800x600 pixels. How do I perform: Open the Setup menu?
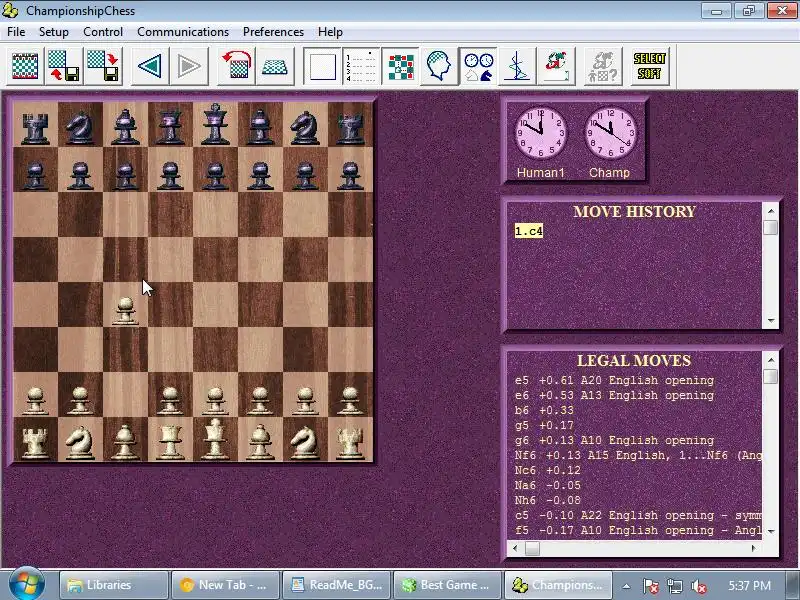point(54,32)
